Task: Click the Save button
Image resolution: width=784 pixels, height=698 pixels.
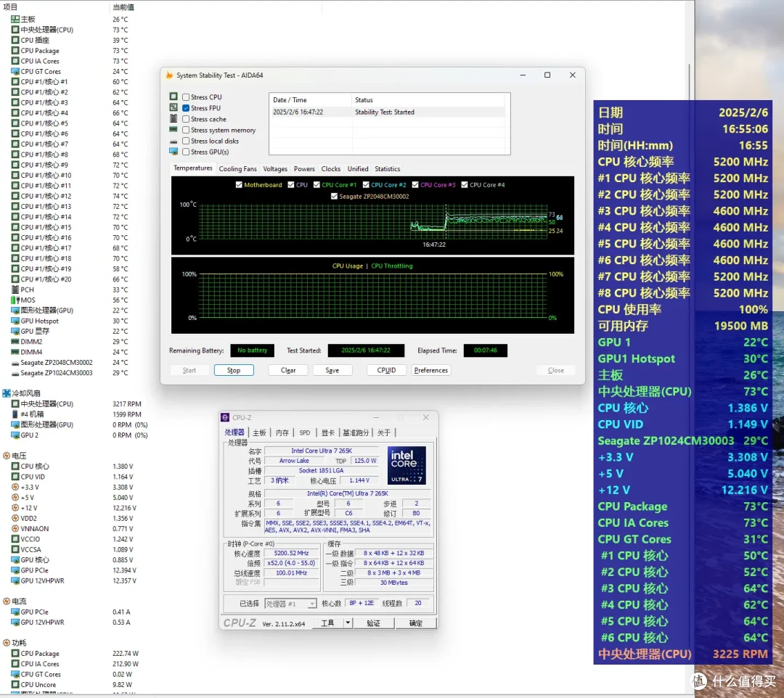Action: point(332,370)
